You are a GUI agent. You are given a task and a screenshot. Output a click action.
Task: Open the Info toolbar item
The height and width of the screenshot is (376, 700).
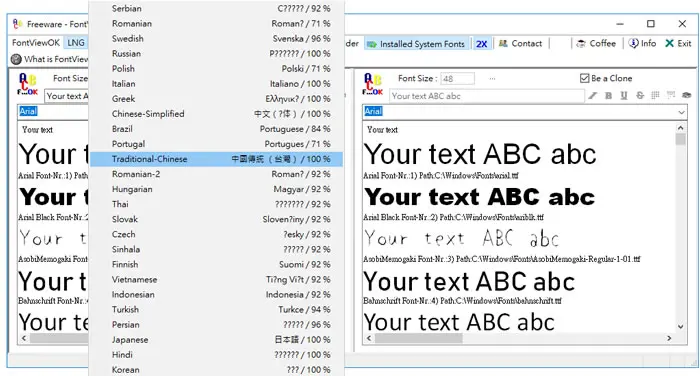coord(642,43)
